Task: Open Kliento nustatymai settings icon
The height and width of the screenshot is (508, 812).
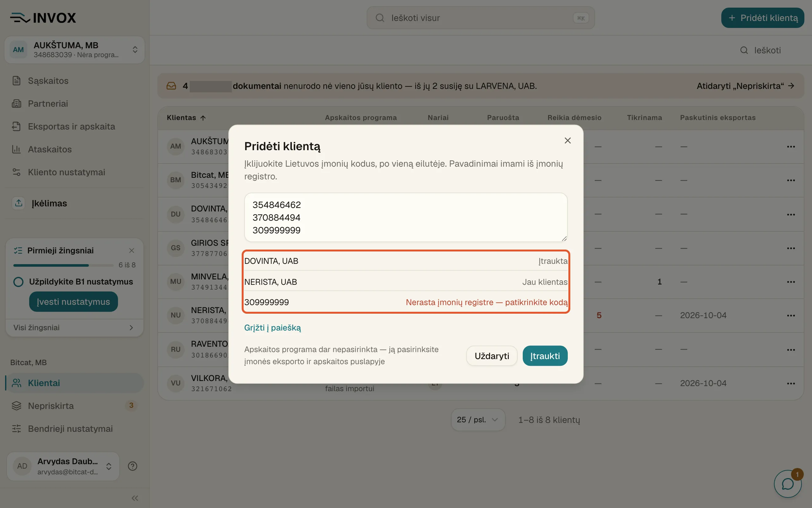Action: [16, 172]
